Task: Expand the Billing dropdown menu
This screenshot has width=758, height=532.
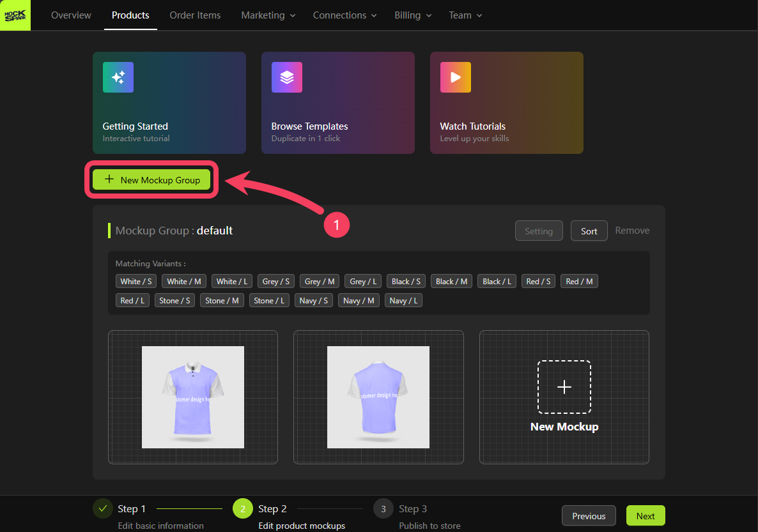Action: pyautogui.click(x=413, y=15)
